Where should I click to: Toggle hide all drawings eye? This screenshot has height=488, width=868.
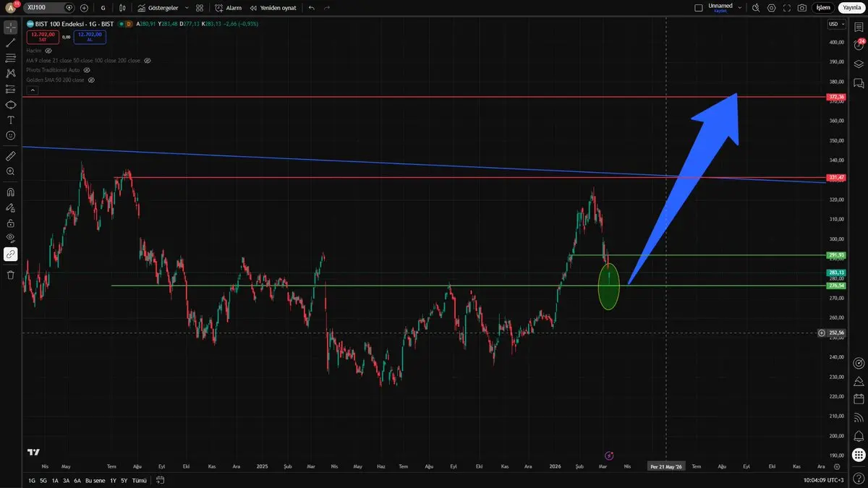pyautogui.click(x=11, y=238)
